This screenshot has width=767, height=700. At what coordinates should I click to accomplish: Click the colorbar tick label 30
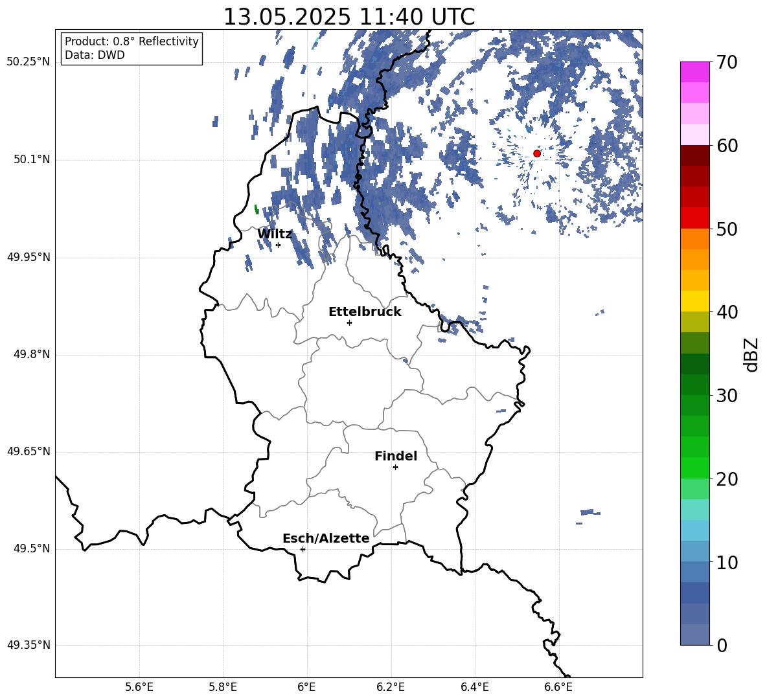pyautogui.click(x=727, y=396)
